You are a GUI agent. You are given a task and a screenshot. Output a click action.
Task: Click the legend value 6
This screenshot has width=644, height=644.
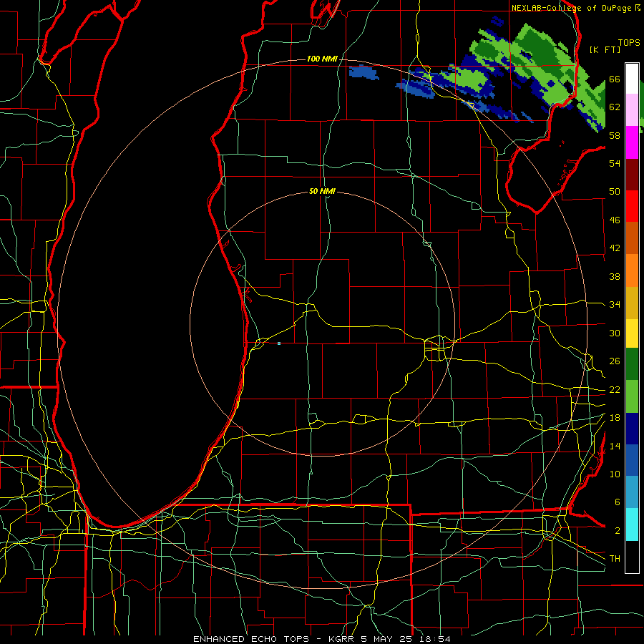[617, 502]
